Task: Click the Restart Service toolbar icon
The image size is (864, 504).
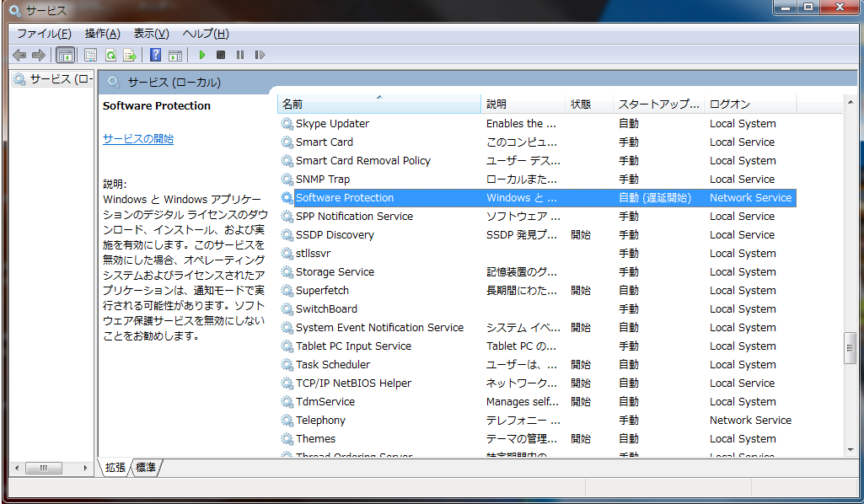Action: (x=260, y=55)
